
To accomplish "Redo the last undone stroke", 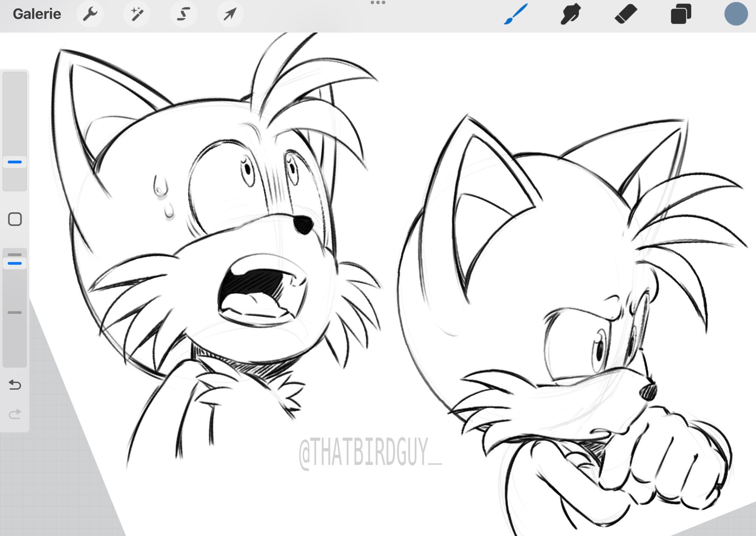I will coord(15,414).
